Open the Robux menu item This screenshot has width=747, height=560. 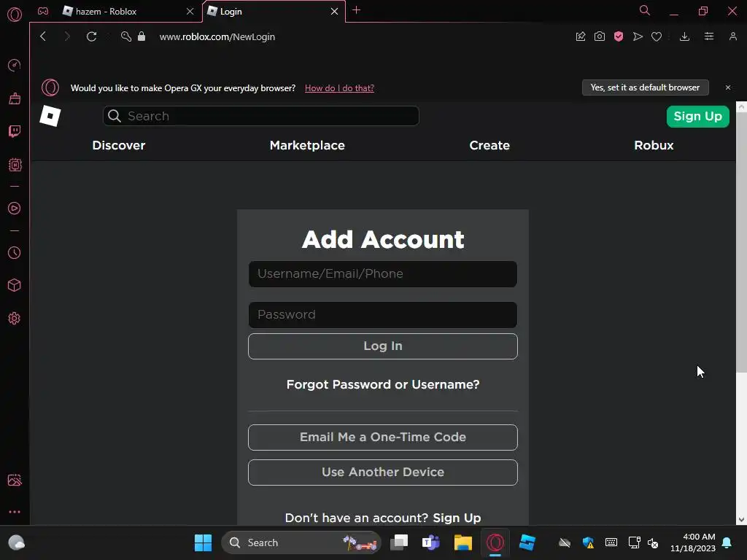654,145
